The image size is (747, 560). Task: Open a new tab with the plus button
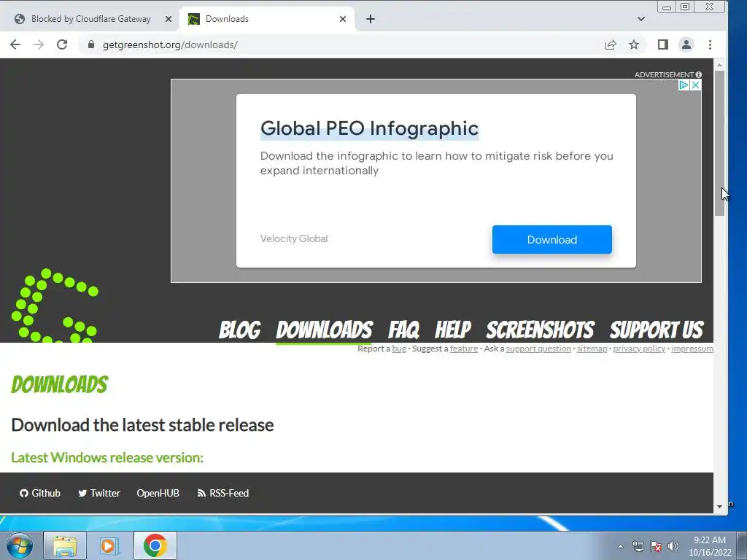pyautogui.click(x=371, y=19)
